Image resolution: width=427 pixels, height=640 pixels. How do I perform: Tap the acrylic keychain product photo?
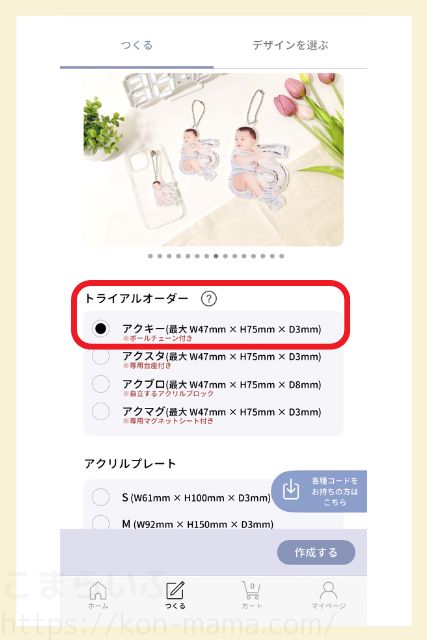(x=214, y=160)
